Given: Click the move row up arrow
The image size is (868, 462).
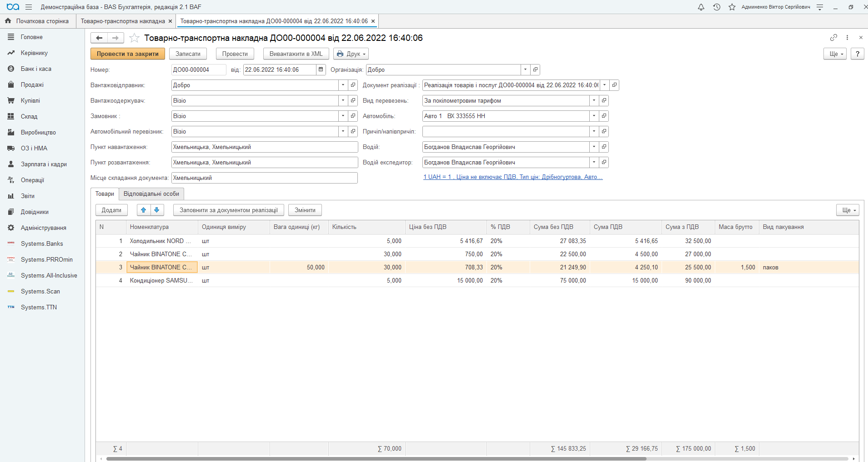Looking at the screenshot, I should 144,210.
